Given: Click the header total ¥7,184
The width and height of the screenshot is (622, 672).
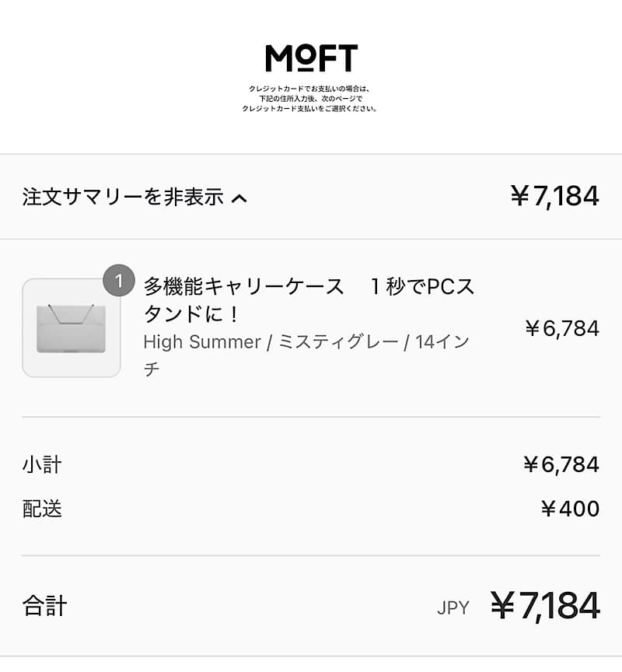Looking at the screenshot, I should [x=554, y=196].
